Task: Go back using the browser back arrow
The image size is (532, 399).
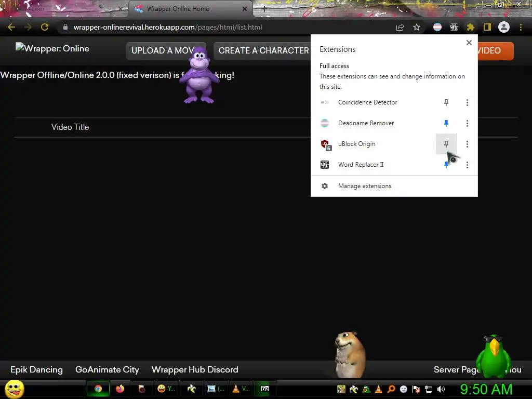Action: (x=11, y=27)
